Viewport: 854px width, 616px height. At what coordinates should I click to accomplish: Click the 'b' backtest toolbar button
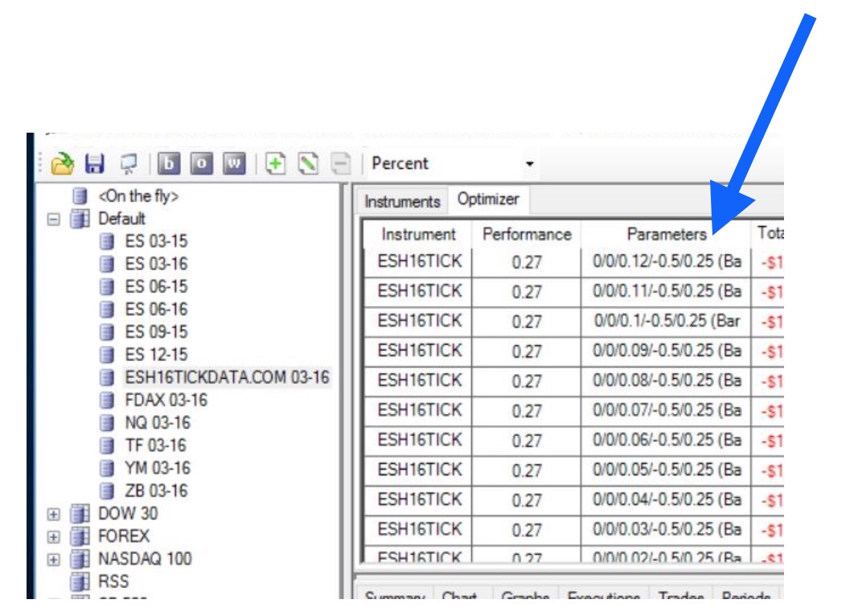pos(169,163)
